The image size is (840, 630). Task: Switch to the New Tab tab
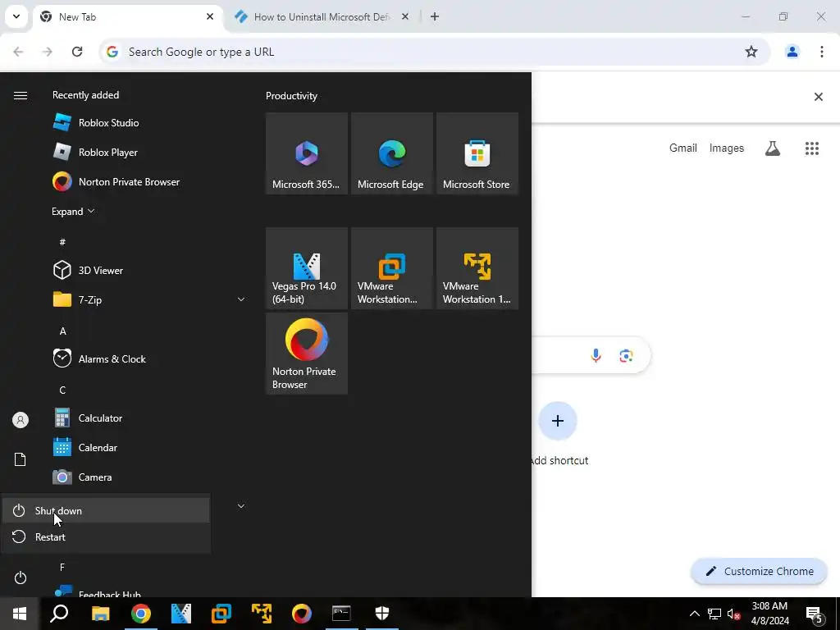(x=127, y=17)
